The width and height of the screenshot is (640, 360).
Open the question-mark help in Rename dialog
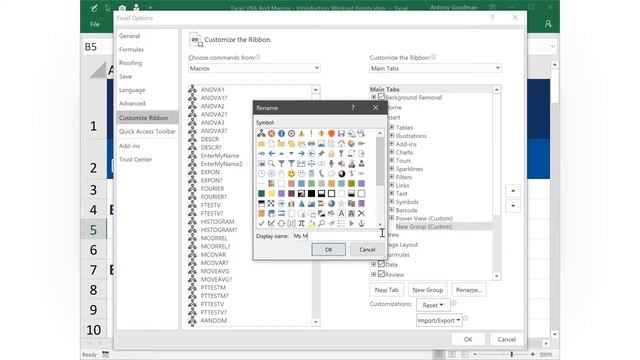(353, 108)
